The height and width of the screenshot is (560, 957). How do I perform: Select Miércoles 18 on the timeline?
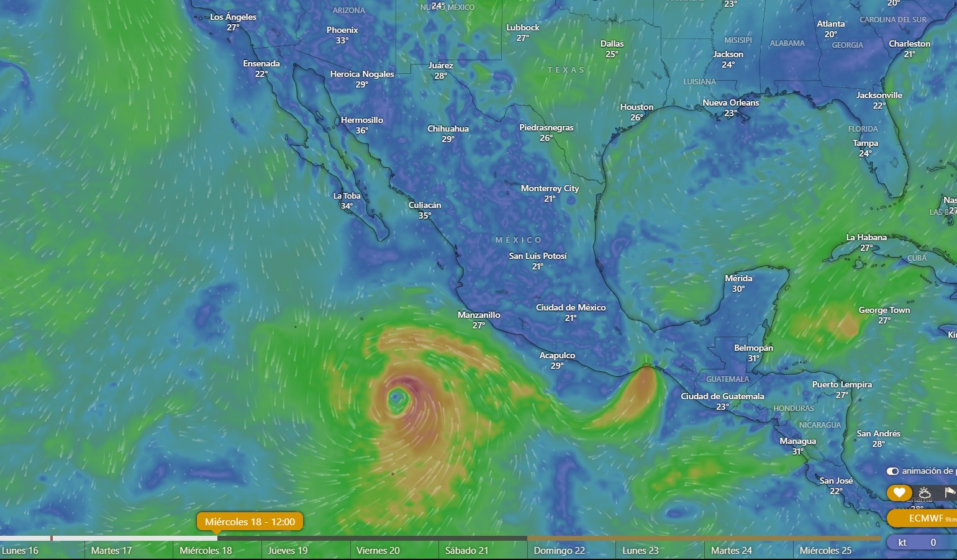tap(206, 550)
